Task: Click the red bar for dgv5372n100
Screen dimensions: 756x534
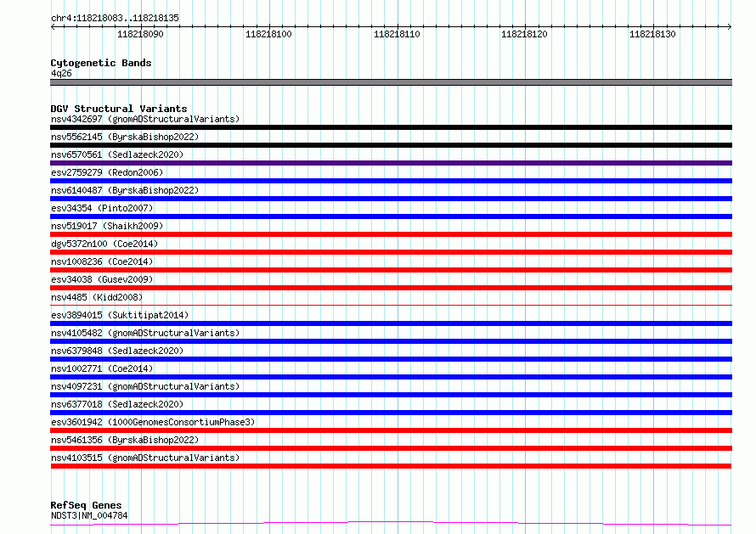Action: (391, 252)
